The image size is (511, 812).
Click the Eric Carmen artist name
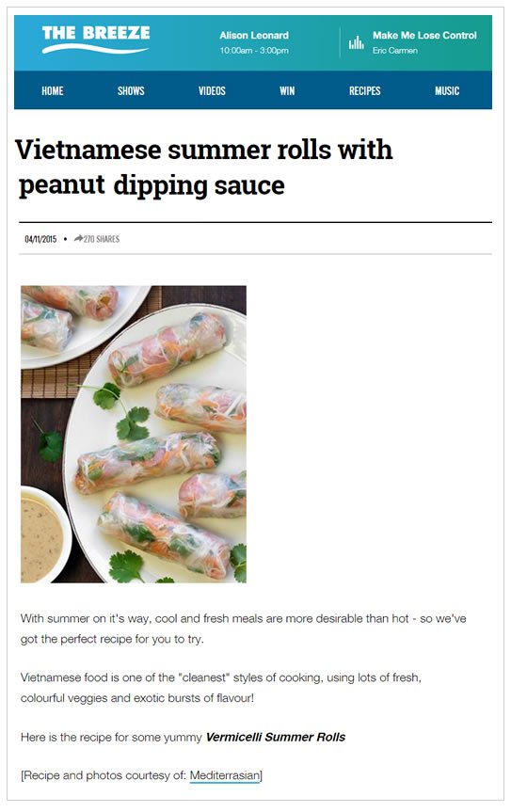coord(395,50)
